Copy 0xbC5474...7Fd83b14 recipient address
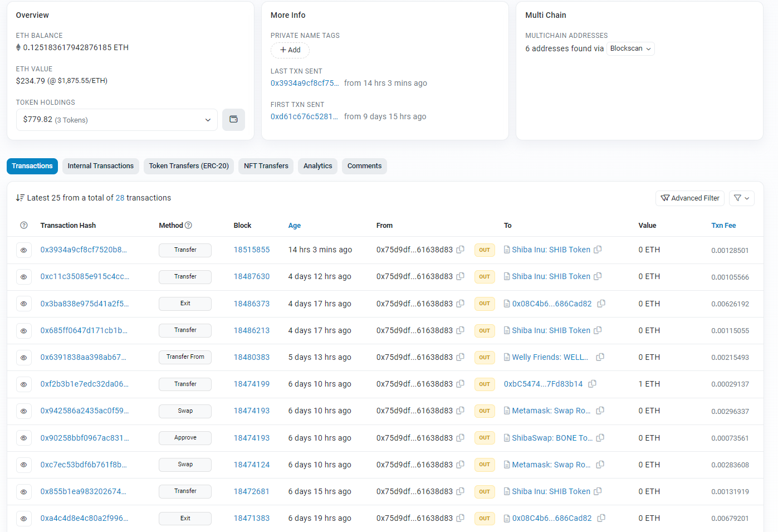The width and height of the screenshot is (778, 532). [x=592, y=384]
